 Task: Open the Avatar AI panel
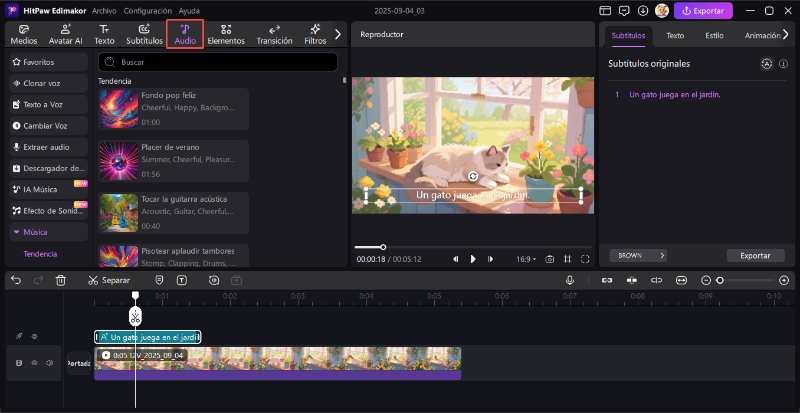pos(65,35)
